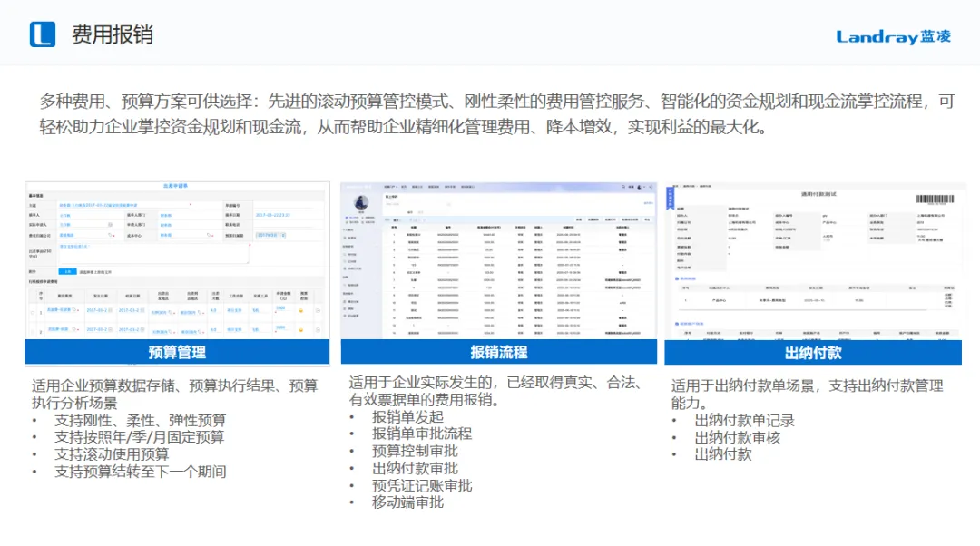
Task: Select the 预算管理 blue tab label
Action: 177,352
